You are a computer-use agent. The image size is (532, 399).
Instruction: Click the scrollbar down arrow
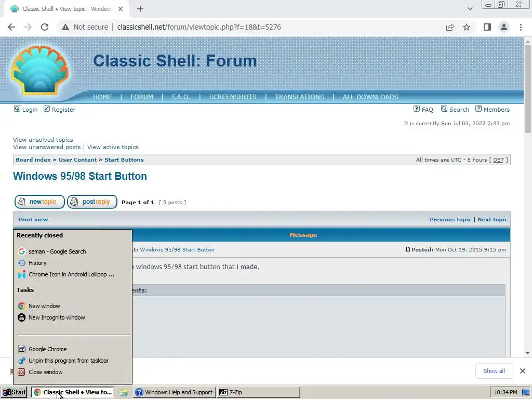click(528, 353)
